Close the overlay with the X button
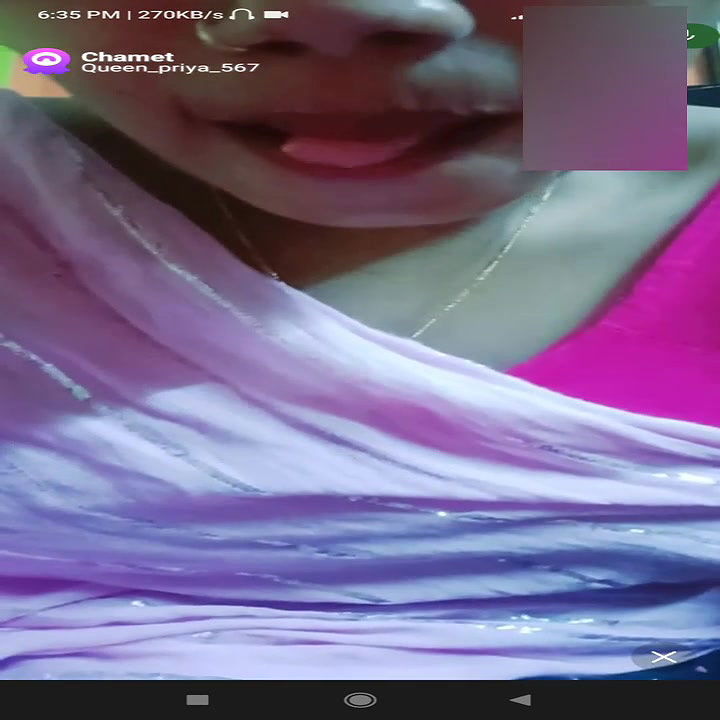Image resolution: width=720 pixels, height=720 pixels. [663, 657]
